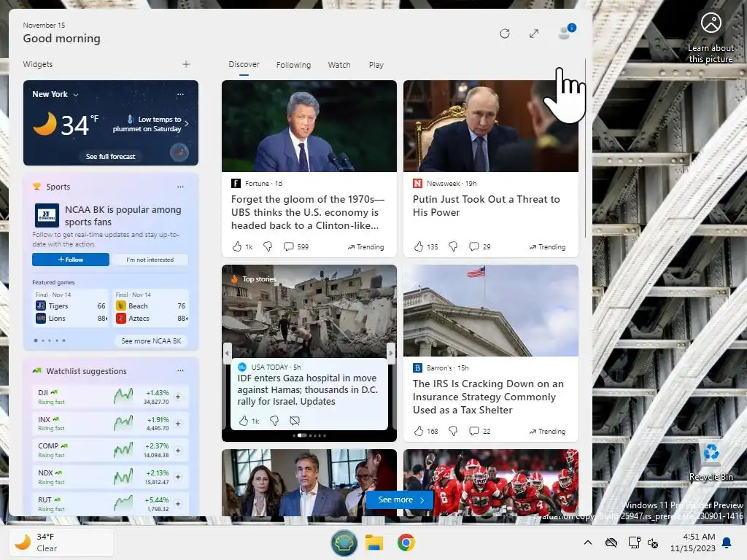Open the Tigers vs Lions game score
The width and height of the screenshot is (747, 560).
coord(71,308)
